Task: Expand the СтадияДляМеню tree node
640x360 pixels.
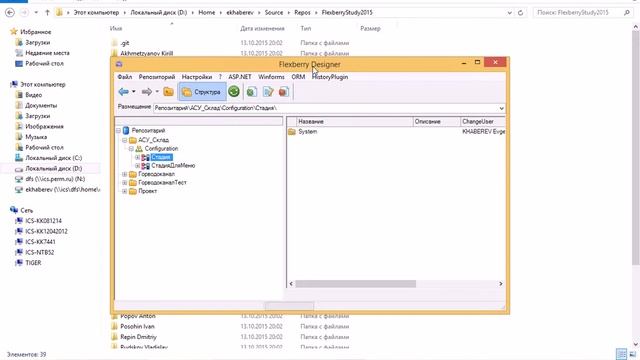Action: pos(138,166)
